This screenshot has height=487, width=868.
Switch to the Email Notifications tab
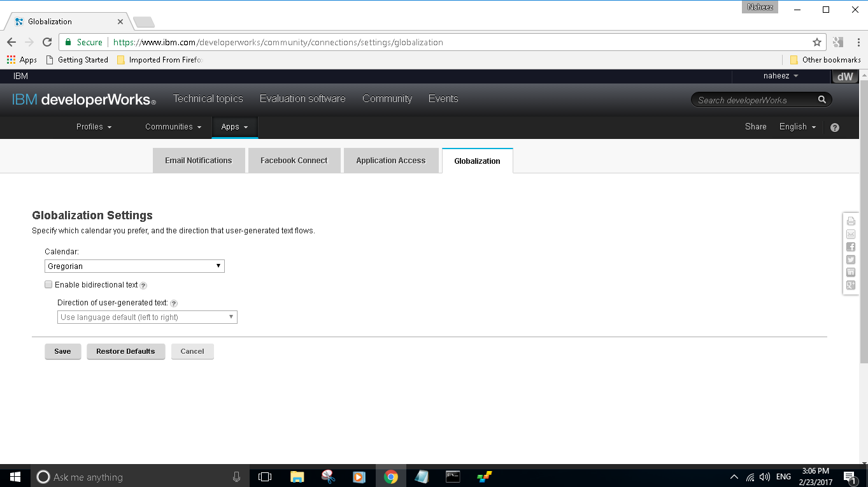[x=199, y=161]
